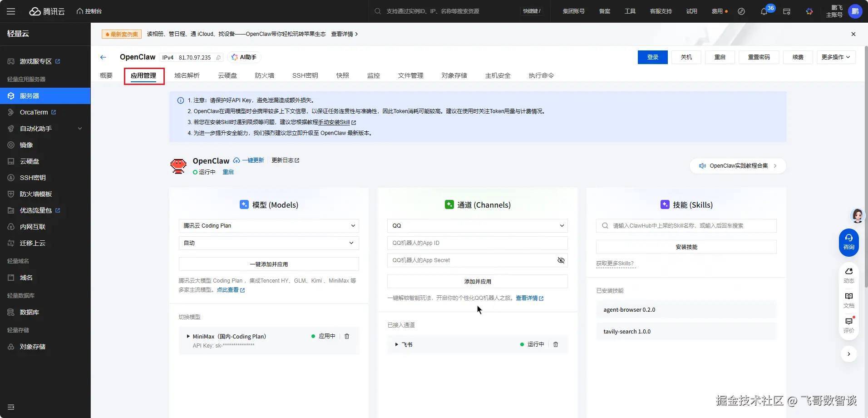Toggle App Secret visibility eye icon
868x418 pixels.
[561, 260]
